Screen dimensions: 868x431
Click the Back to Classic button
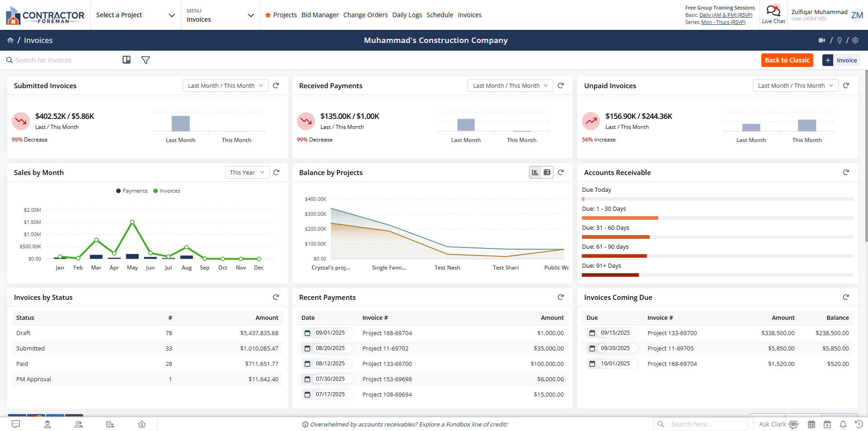click(787, 60)
